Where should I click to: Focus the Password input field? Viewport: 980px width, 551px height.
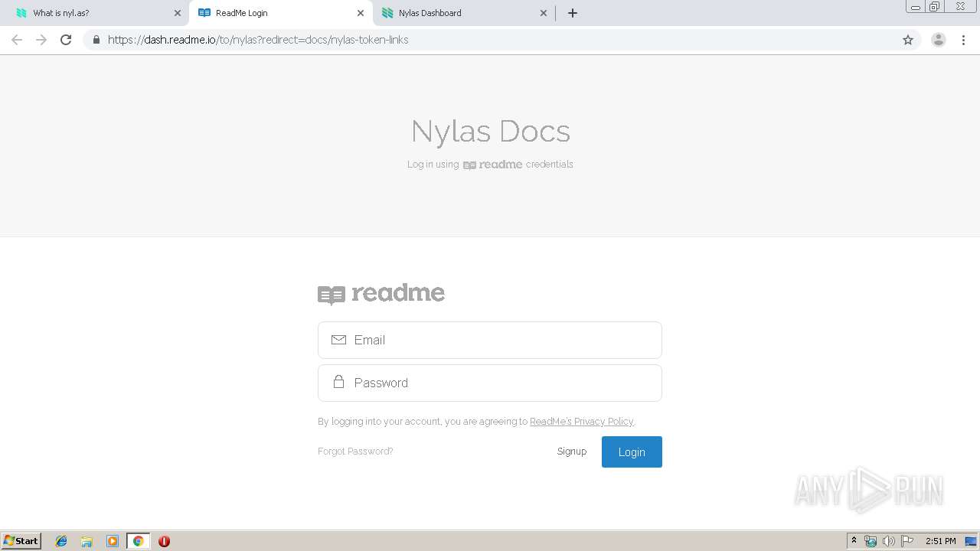click(x=490, y=383)
